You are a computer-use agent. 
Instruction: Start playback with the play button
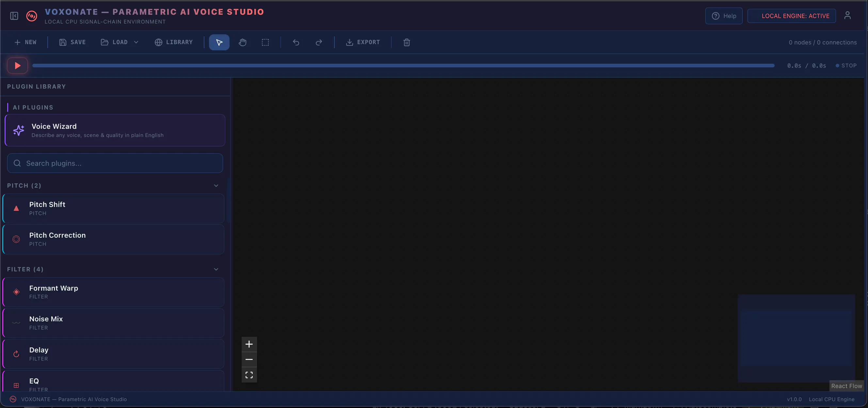tap(18, 65)
